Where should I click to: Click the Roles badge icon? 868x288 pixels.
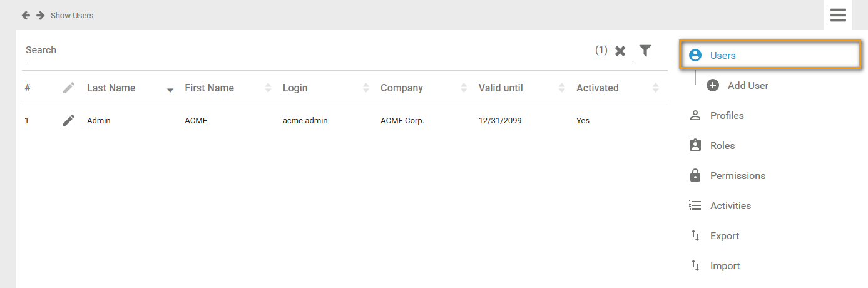[x=695, y=146]
